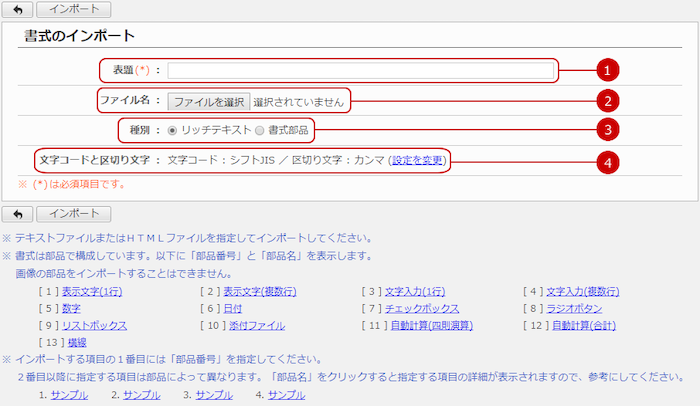Open the 表示文字(1行) part link
This screenshot has width=700, height=406.
pyautogui.click(x=94, y=291)
